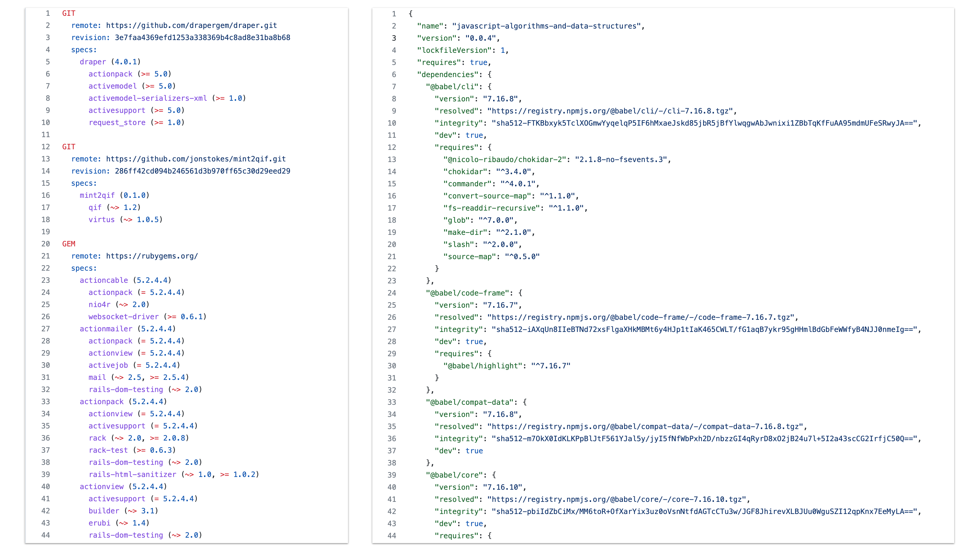Click 'builder' dependency on line 42
This screenshot has width=980, height=551.
point(124,511)
